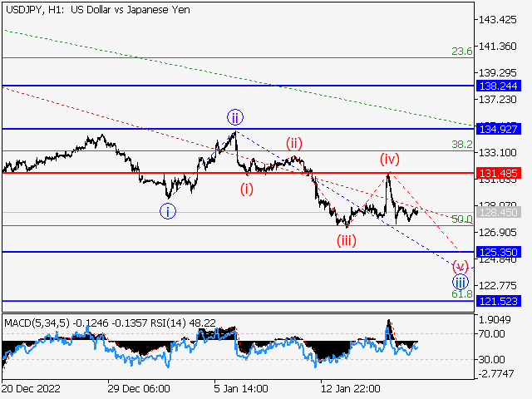Select the blue circled wave iii marker

click(x=461, y=282)
